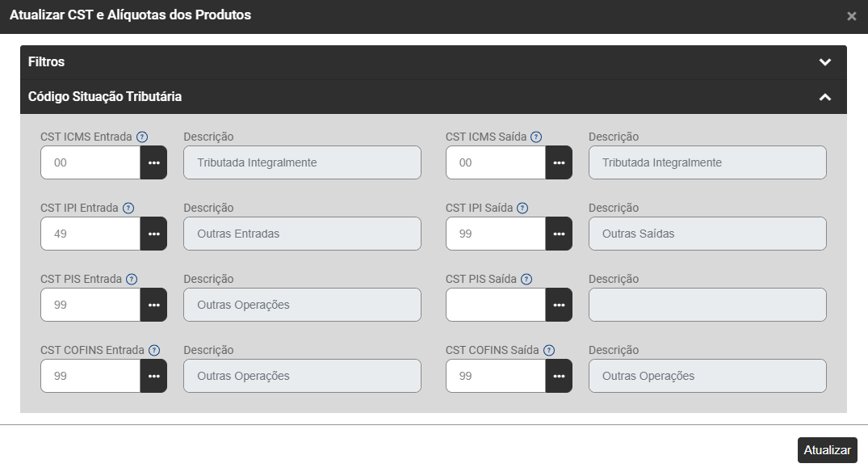This screenshot has height=472, width=868.
Task: Show help tooltip for CST COFINS Saída
Action: pos(549,351)
